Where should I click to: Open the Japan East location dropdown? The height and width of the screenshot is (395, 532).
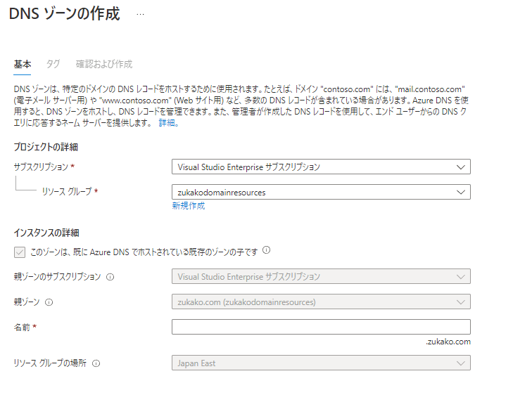pyautogui.click(x=321, y=363)
